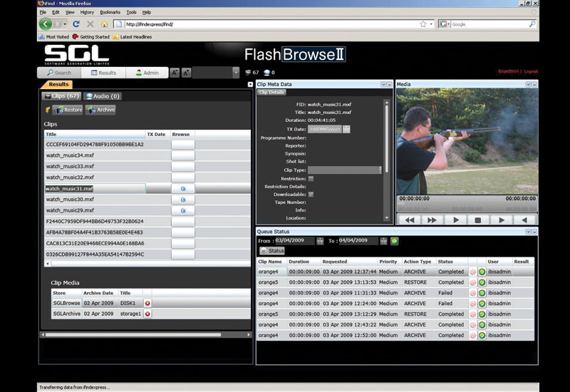Click the audio count icon showing 0
Image resolution: width=570 pixels, height=392 pixels.
point(266,73)
